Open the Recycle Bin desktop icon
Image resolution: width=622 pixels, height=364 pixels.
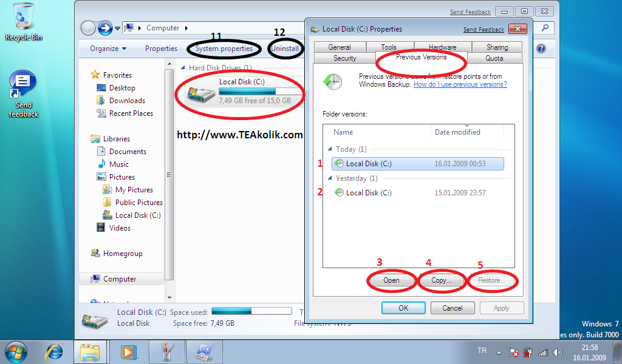click(24, 22)
